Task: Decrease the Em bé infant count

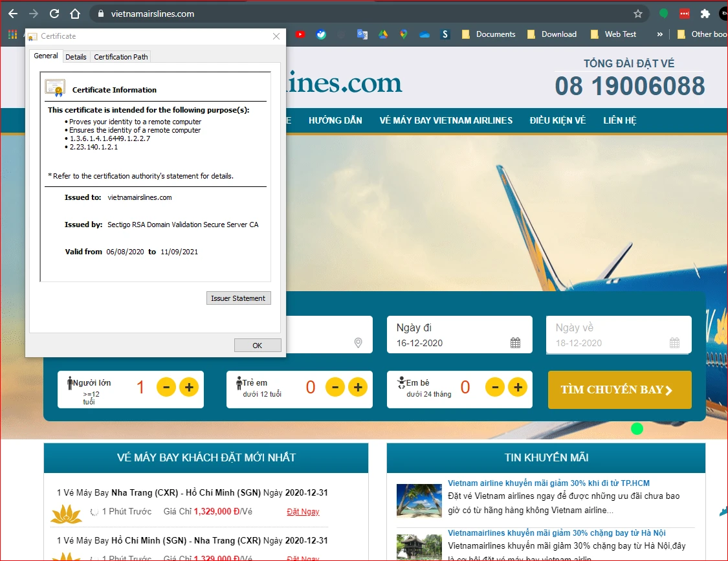Action: coord(495,387)
